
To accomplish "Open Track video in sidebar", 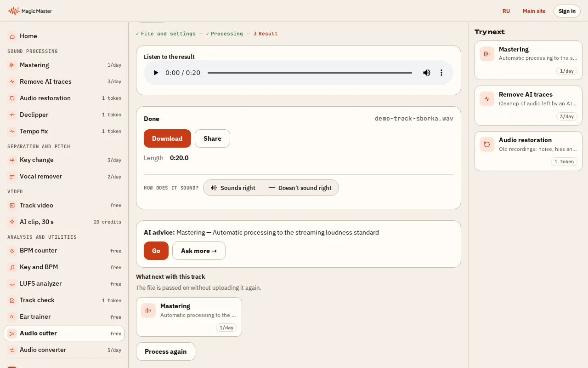I will click(64, 205).
